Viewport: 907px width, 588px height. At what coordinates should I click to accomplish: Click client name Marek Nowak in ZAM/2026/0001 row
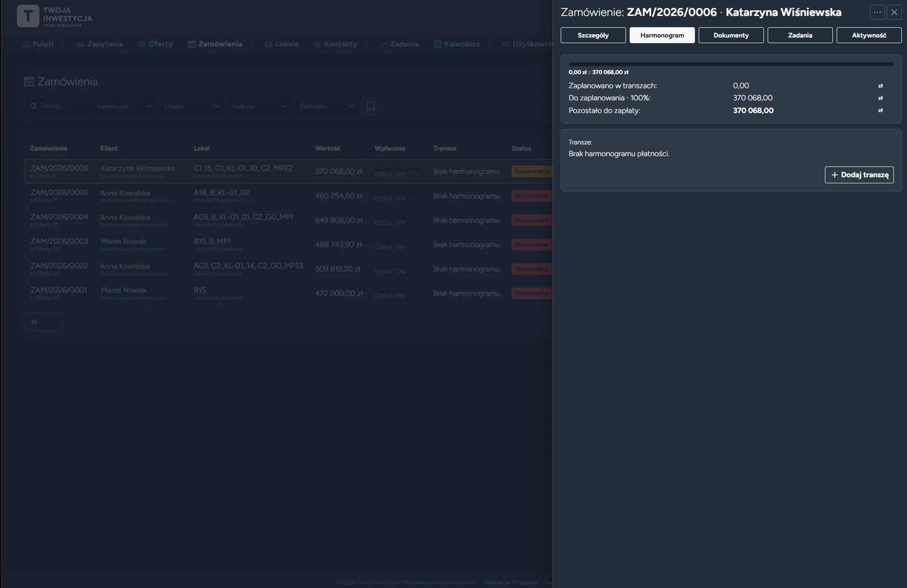coord(123,290)
